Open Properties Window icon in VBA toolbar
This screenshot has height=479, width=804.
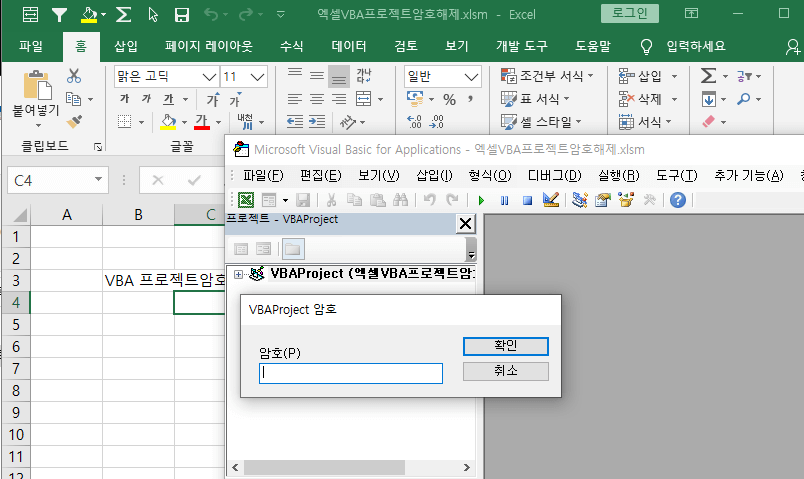point(603,199)
